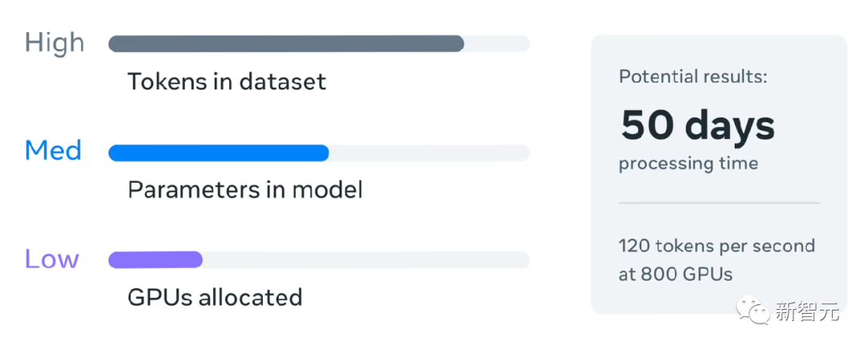This screenshot has height=350, width=868.
Task: Click the GPUs allocated label
Action: [215, 298]
